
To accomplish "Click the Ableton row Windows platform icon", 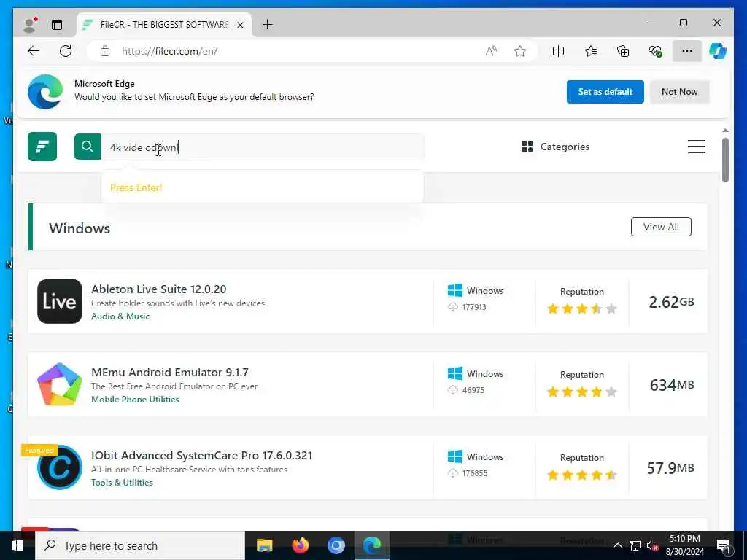I will [x=455, y=290].
